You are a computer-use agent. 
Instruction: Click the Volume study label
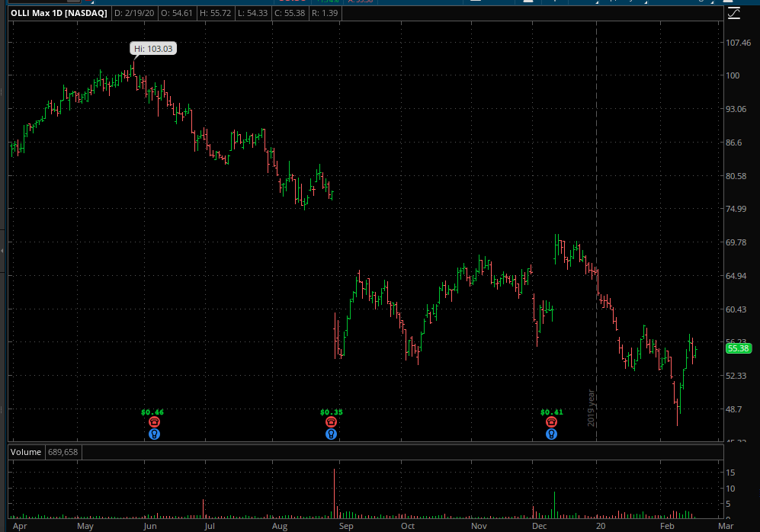point(26,452)
